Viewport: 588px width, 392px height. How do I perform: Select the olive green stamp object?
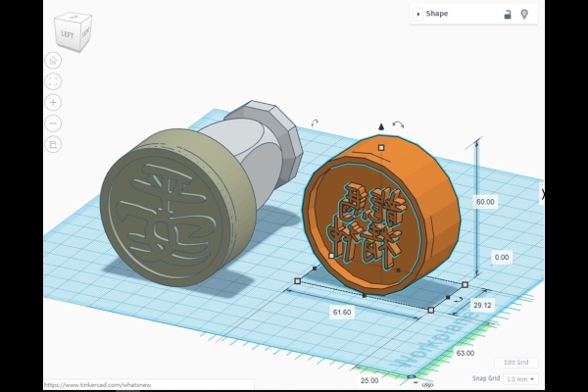pyautogui.click(x=167, y=211)
